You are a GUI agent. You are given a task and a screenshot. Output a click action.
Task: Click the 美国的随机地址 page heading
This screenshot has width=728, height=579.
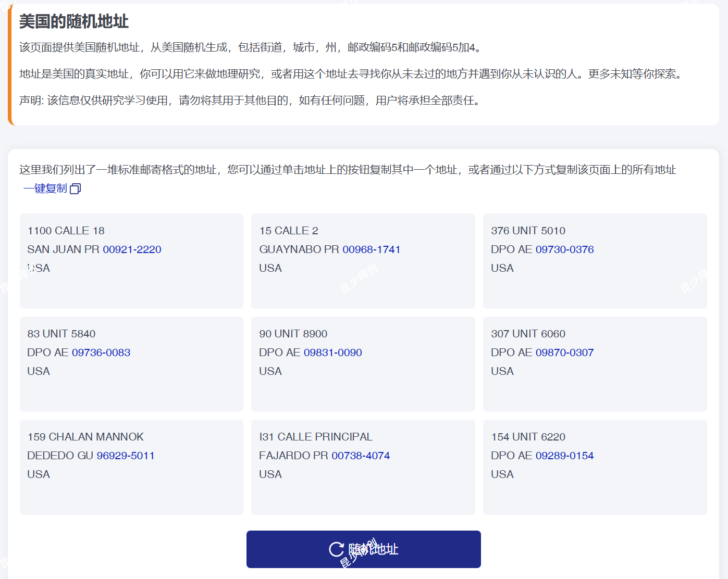74,21
